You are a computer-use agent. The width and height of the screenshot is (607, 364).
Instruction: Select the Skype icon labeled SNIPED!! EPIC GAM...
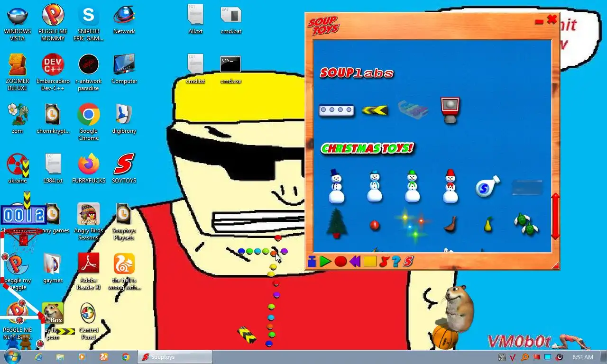click(88, 23)
